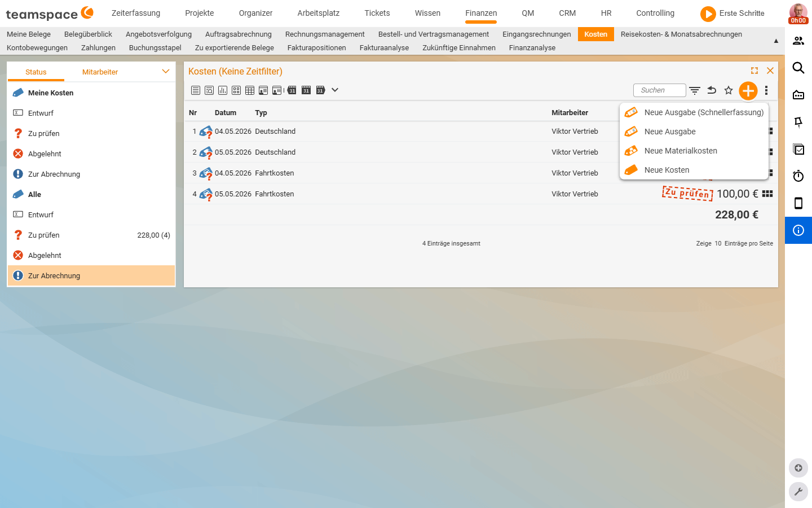812x508 pixels.
Task: Open the list view in Kosten toolbar
Action: click(x=196, y=90)
